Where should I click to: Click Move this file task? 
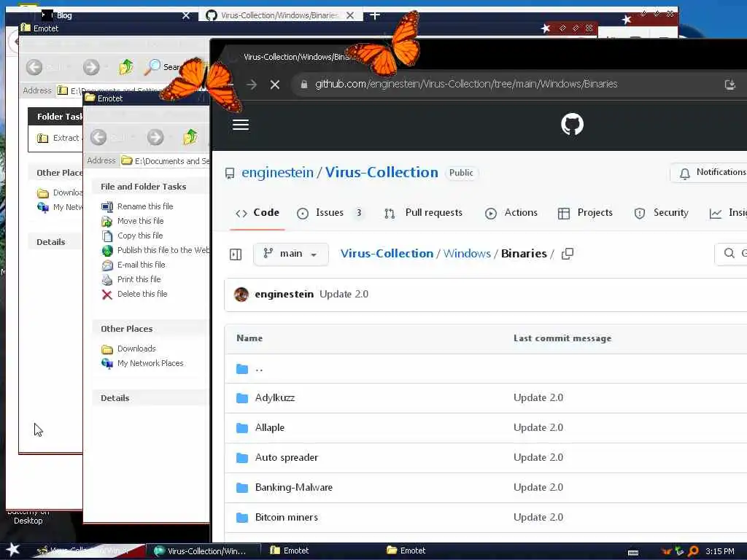[141, 221]
